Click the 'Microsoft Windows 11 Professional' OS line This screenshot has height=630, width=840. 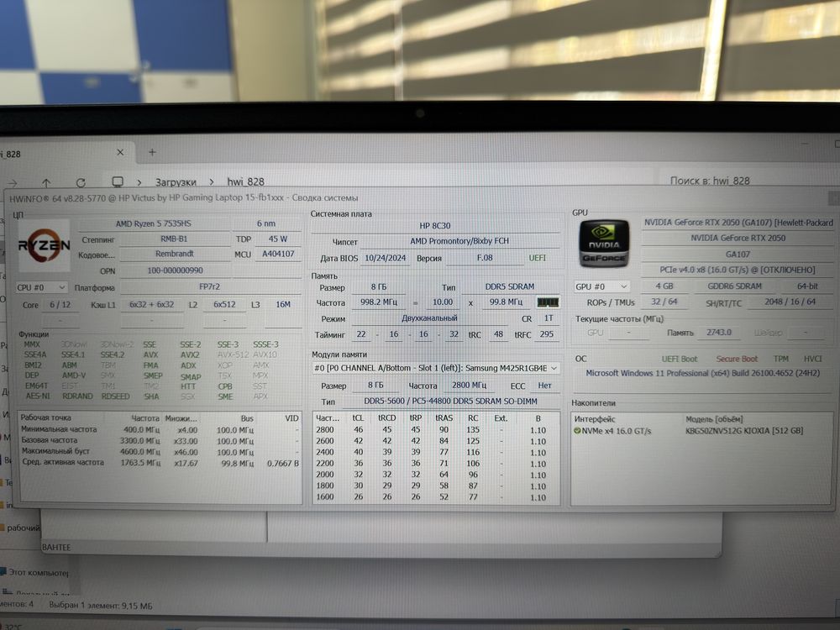click(x=702, y=374)
